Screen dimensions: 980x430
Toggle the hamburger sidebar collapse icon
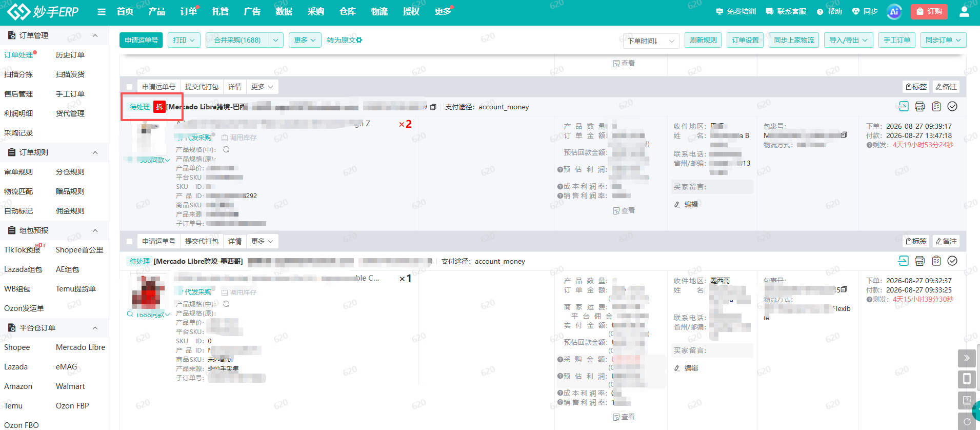(102, 12)
